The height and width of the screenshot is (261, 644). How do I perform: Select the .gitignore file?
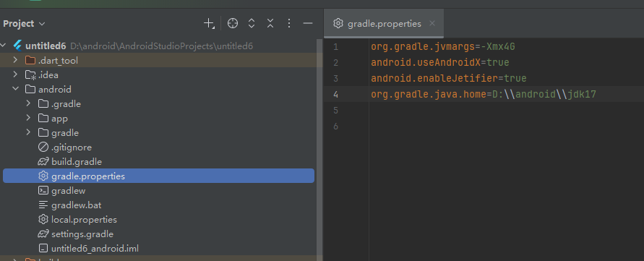[x=72, y=147]
